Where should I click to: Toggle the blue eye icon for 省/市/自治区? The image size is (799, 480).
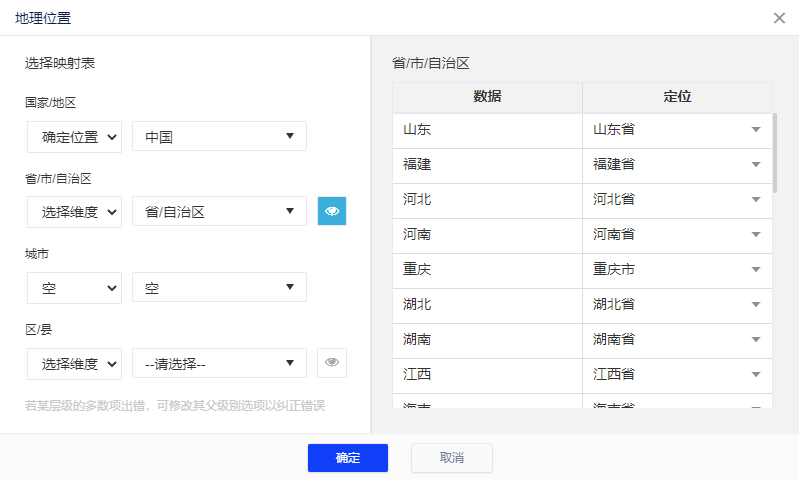tap(332, 211)
